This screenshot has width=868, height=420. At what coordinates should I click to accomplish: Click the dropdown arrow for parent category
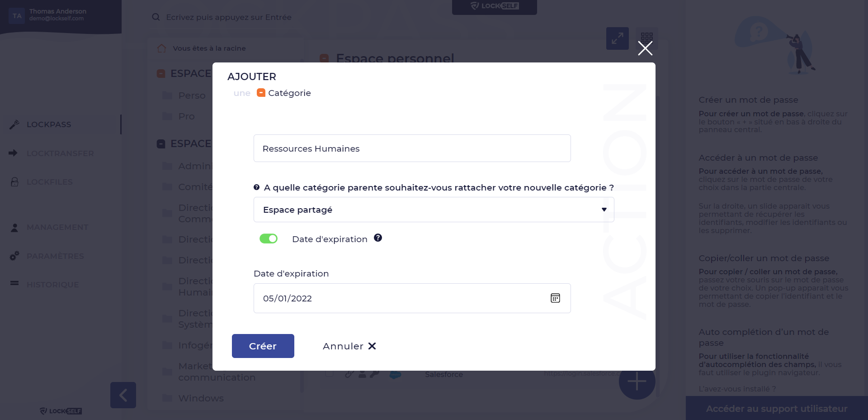click(x=604, y=210)
